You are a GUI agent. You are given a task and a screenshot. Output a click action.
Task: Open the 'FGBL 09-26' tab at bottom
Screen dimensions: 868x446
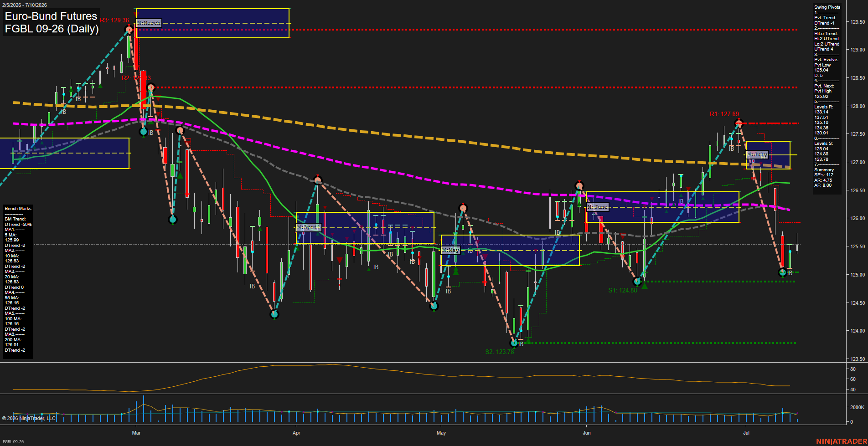click(x=12, y=442)
